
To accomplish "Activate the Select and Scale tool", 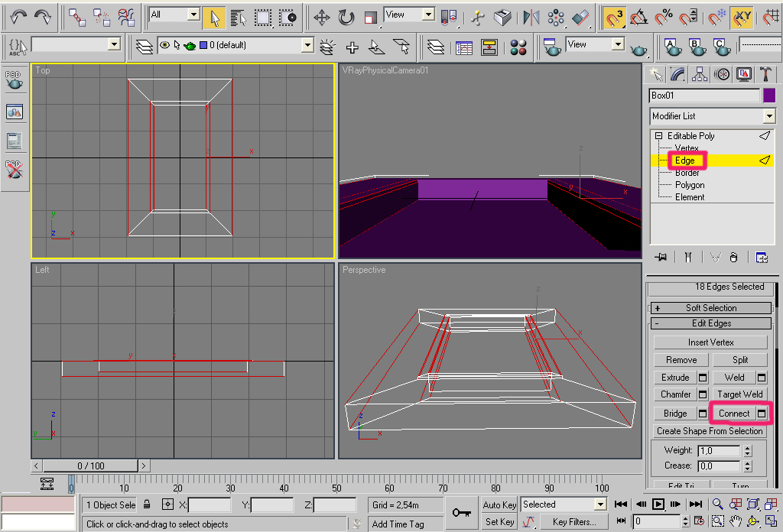I will (370, 18).
